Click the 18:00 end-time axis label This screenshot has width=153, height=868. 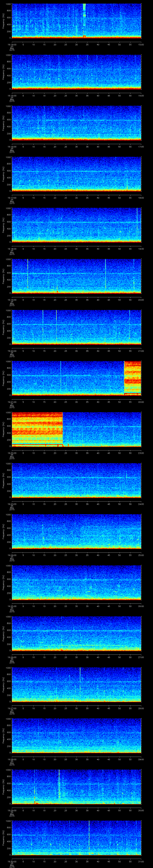[141, 197]
